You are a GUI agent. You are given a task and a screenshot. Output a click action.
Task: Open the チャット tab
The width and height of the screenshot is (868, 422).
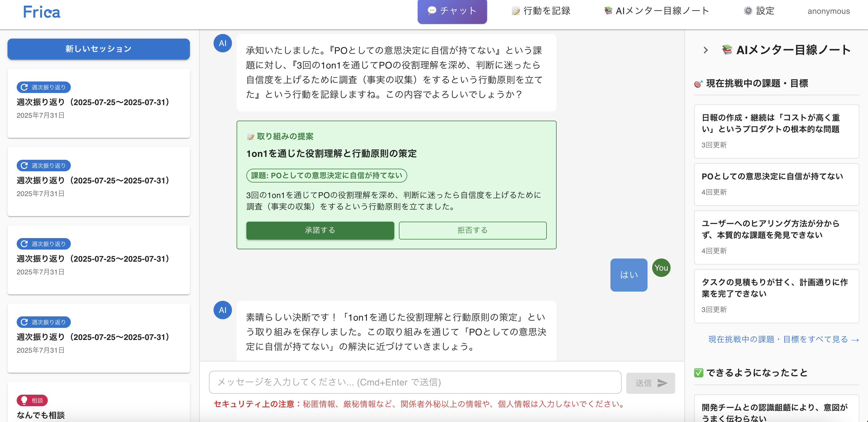tap(452, 11)
